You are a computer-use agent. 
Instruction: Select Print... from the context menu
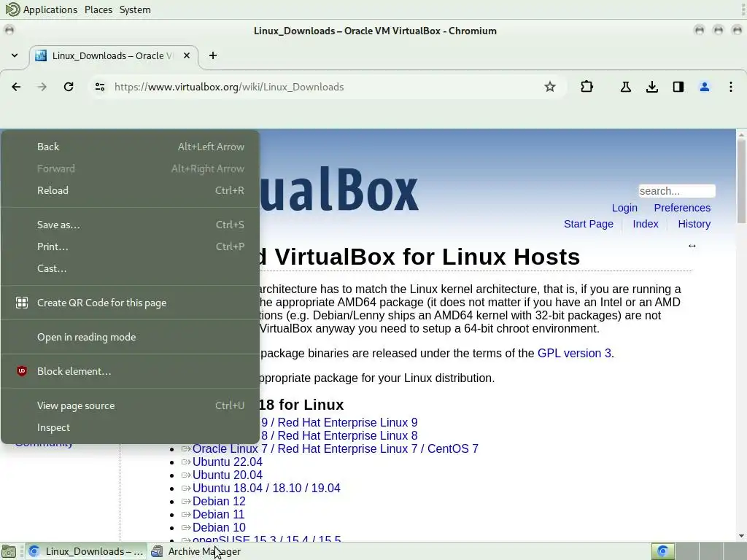(130, 246)
